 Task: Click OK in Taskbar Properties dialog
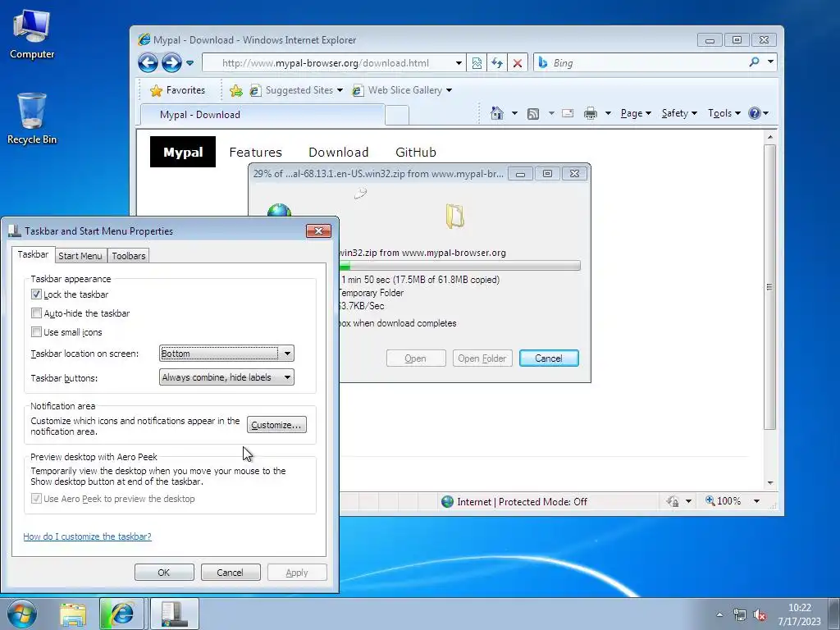(x=164, y=572)
